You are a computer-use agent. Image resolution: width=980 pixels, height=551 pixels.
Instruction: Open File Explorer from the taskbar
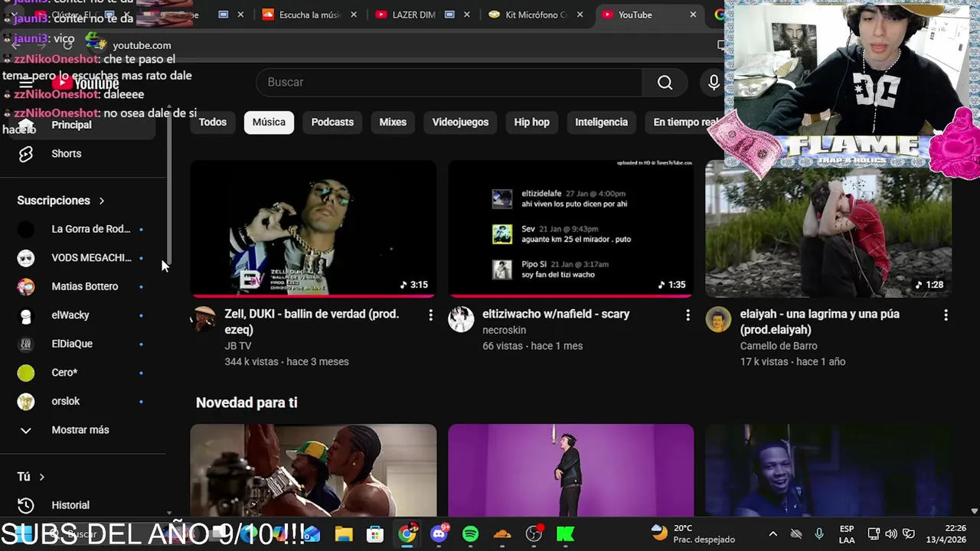[344, 533]
